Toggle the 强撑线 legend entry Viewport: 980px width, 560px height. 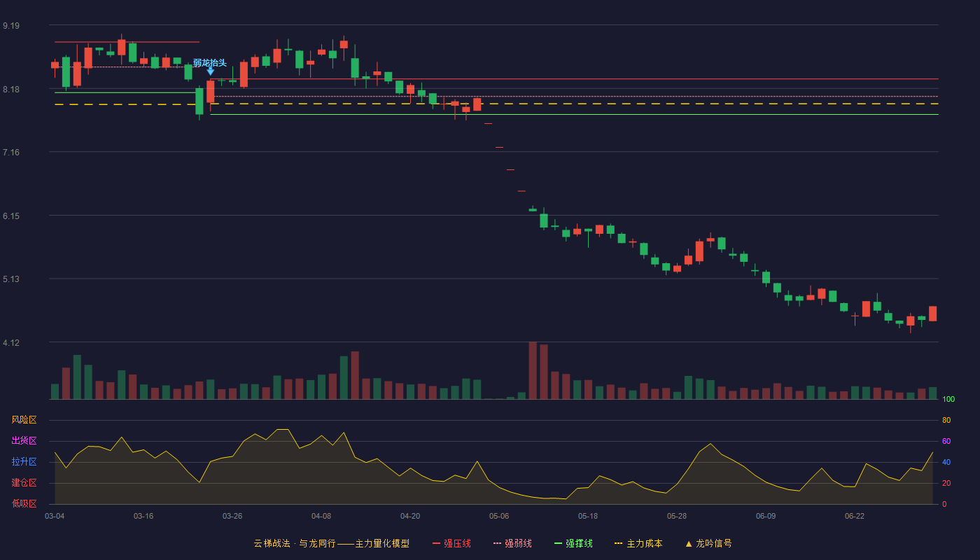click(x=573, y=543)
